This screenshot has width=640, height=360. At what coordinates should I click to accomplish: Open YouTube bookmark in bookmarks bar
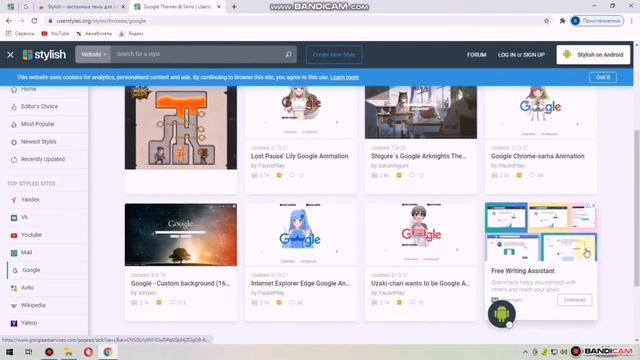pos(56,33)
